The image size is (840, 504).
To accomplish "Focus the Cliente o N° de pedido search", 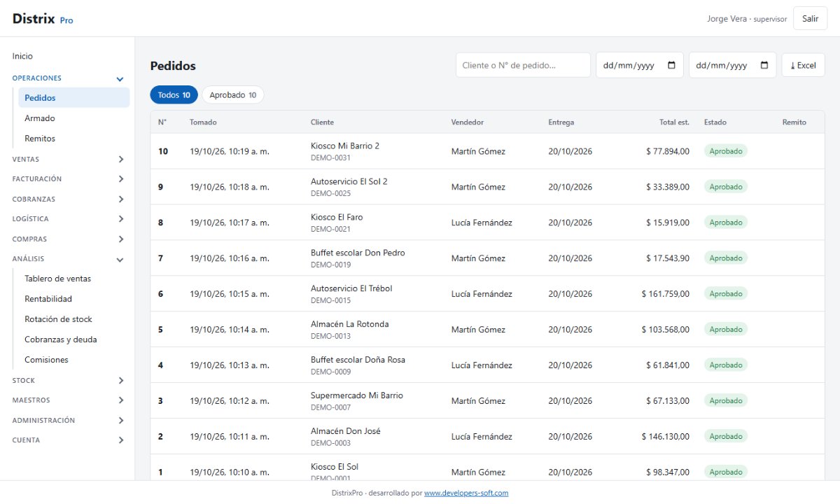I will (x=523, y=65).
